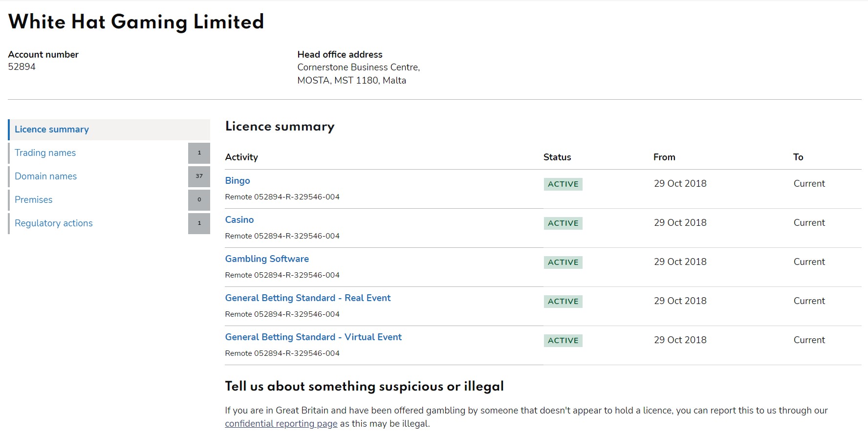Click the Licence summary section heading
868x437 pixels.
coord(280,127)
